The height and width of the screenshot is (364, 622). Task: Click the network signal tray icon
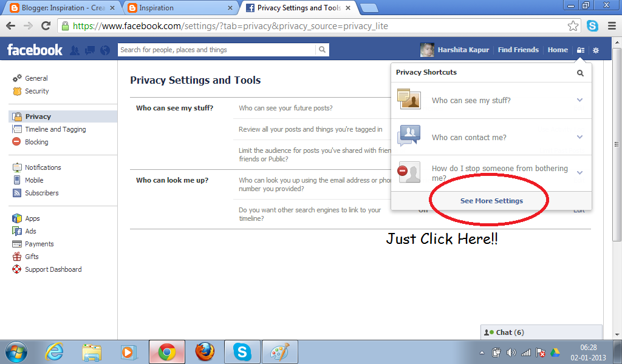526,352
